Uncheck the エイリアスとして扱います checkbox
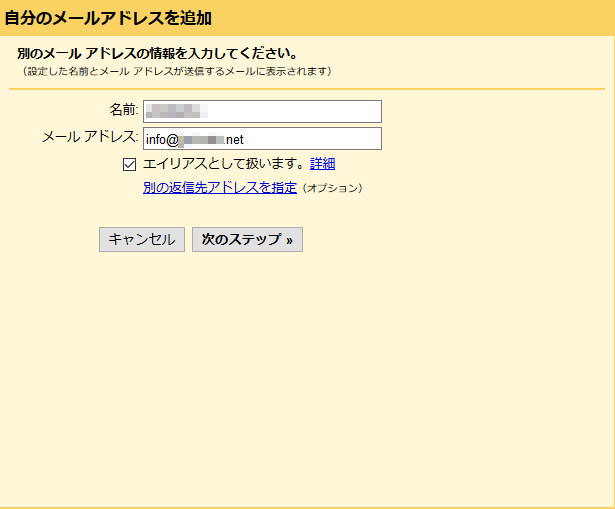 coord(129,164)
